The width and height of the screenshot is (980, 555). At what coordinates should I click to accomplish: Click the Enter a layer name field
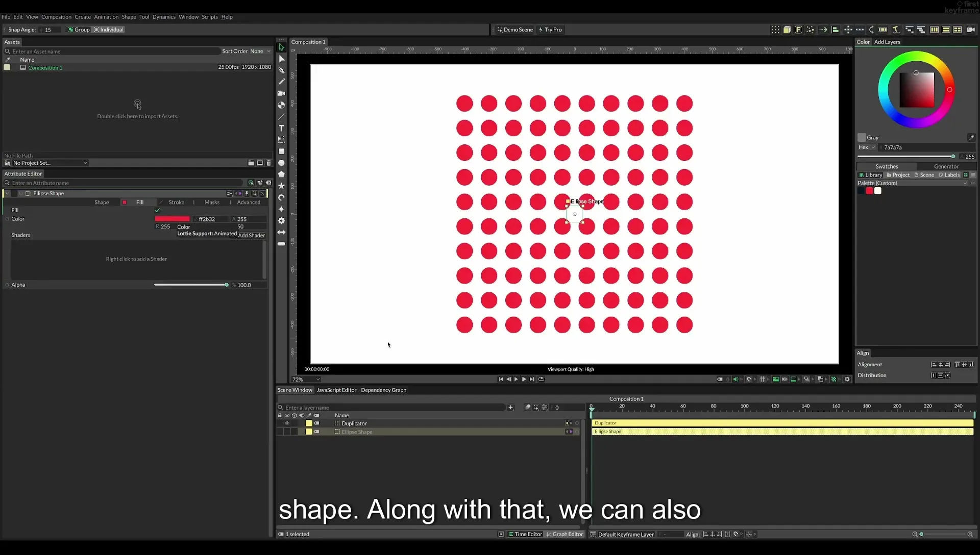point(394,408)
